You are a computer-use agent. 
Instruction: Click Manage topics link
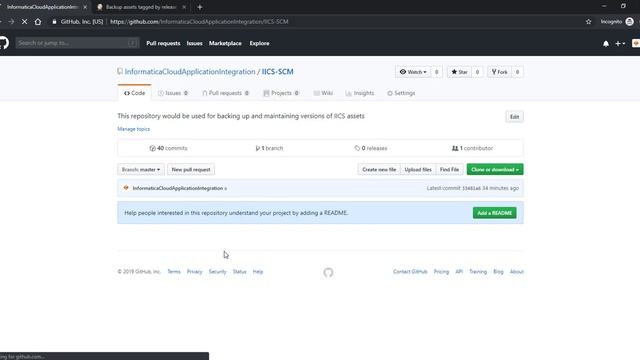coord(133,129)
